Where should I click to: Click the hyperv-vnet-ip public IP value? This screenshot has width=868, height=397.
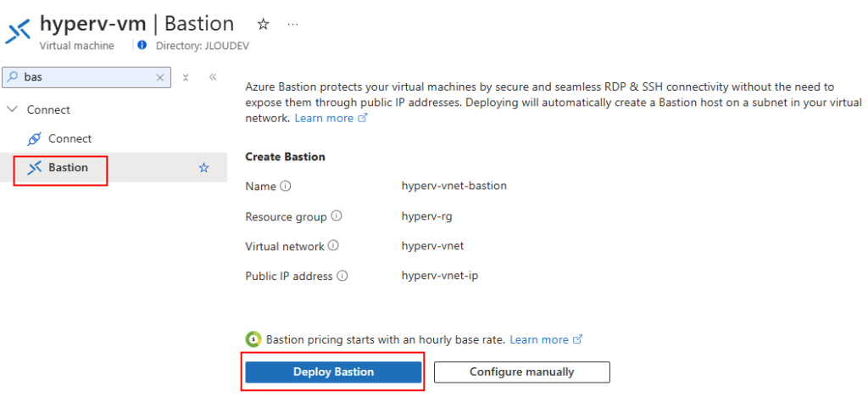440,275
